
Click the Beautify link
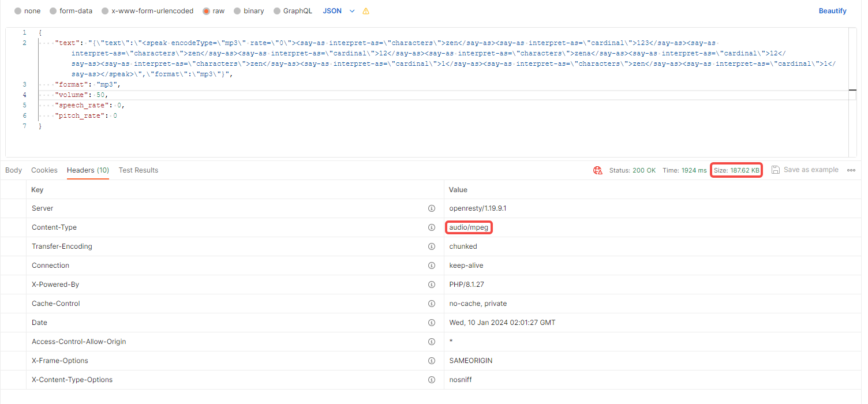pyautogui.click(x=832, y=11)
